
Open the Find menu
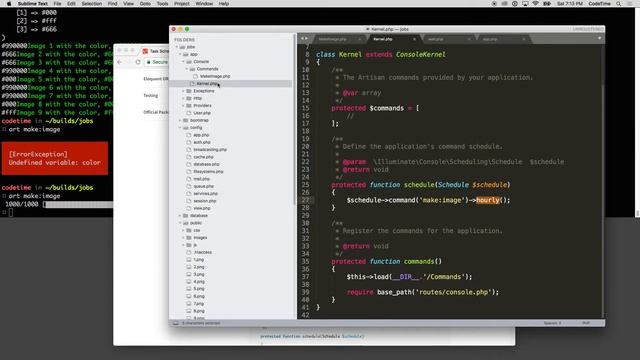(112, 4)
